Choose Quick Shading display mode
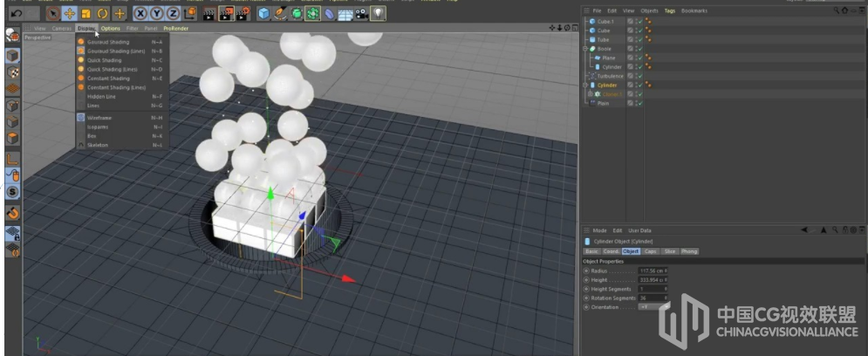Screen dimensions: 868x356 click(x=122, y=60)
